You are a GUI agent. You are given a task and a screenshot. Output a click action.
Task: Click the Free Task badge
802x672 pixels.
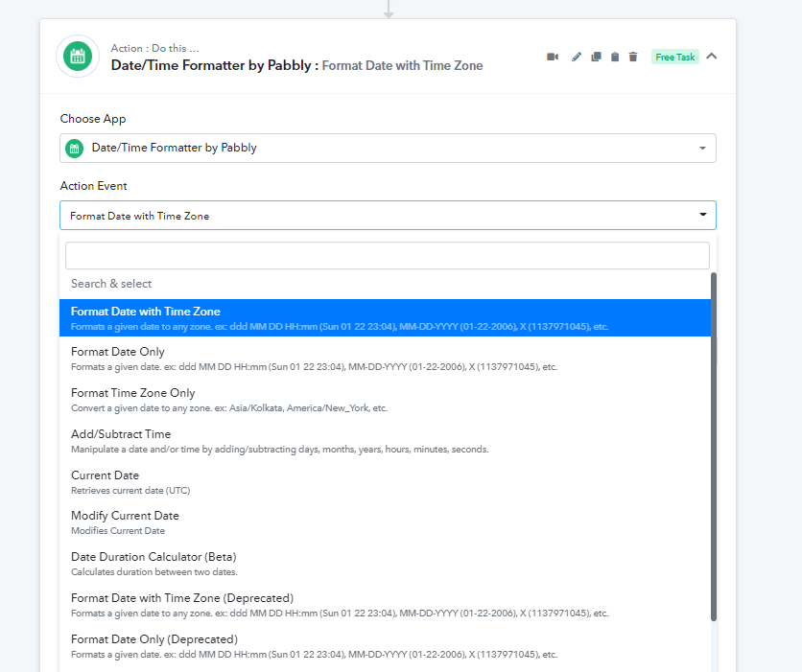[x=675, y=57]
